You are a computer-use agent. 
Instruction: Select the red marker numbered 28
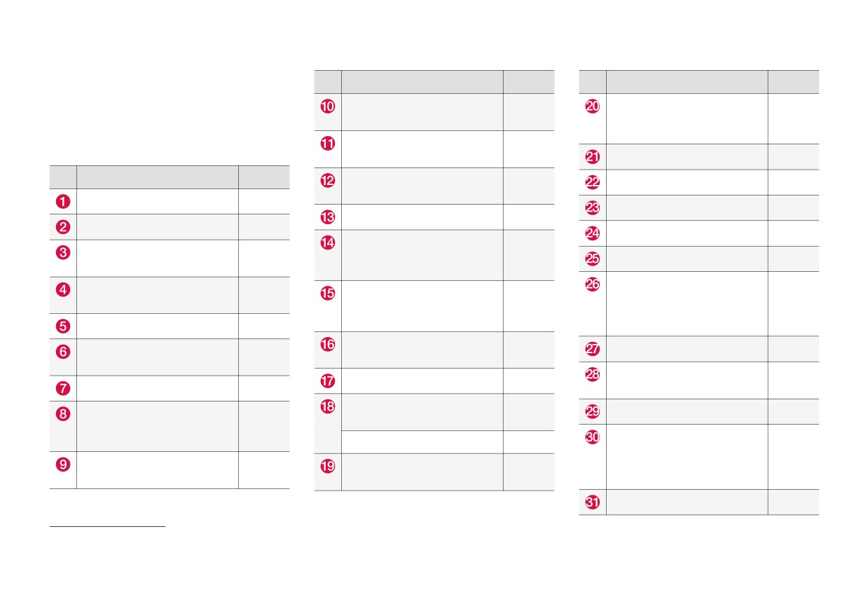pos(593,374)
